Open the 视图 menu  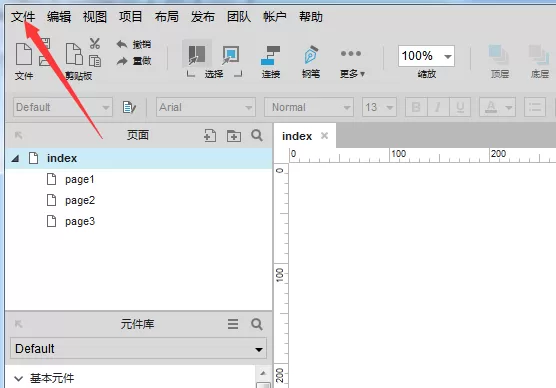95,17
